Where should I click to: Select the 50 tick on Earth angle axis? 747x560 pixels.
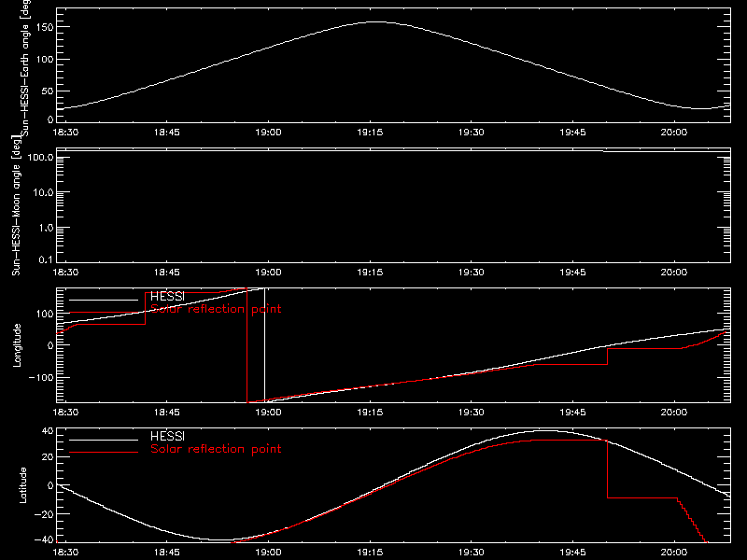pos(48,91)
